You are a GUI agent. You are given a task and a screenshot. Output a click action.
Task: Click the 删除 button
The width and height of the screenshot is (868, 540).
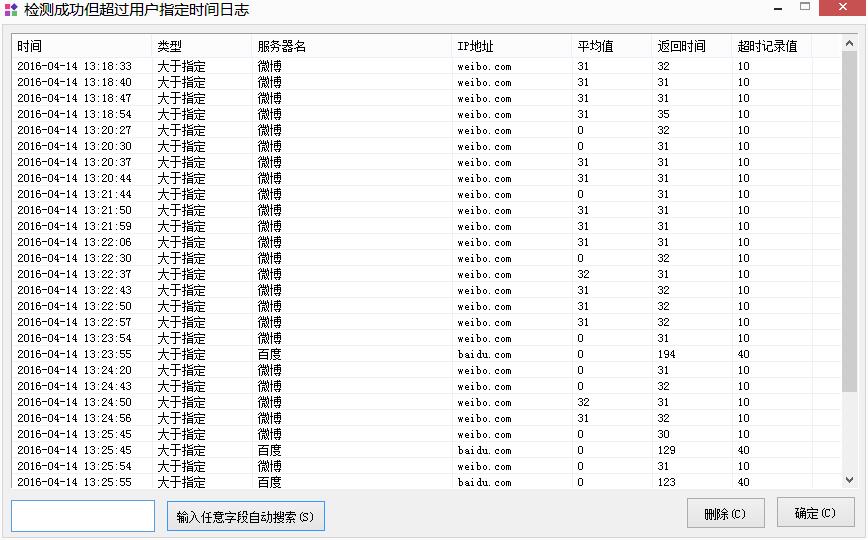point(726,513)
